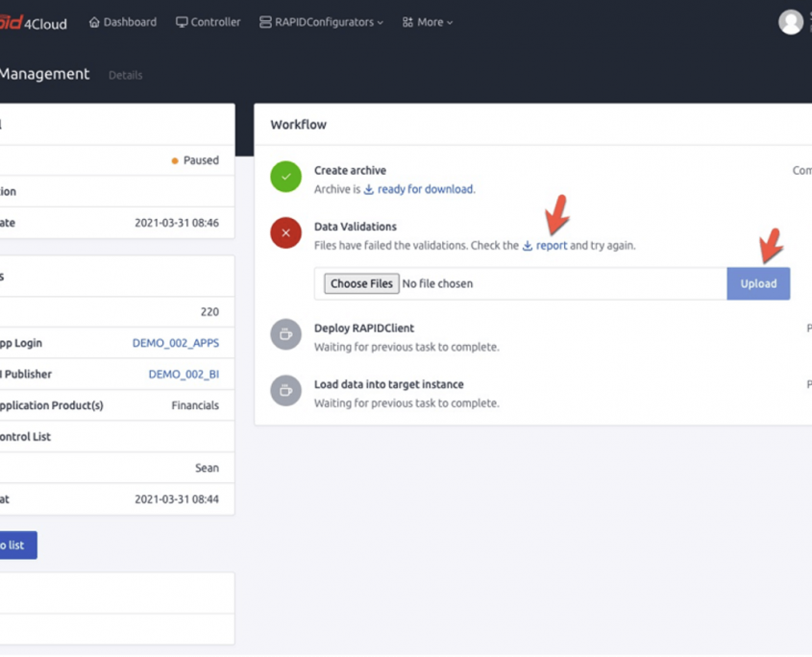Click the user avatar profile icon
The width and height of the screenshot is (812, 657).
tap(790, 22)
